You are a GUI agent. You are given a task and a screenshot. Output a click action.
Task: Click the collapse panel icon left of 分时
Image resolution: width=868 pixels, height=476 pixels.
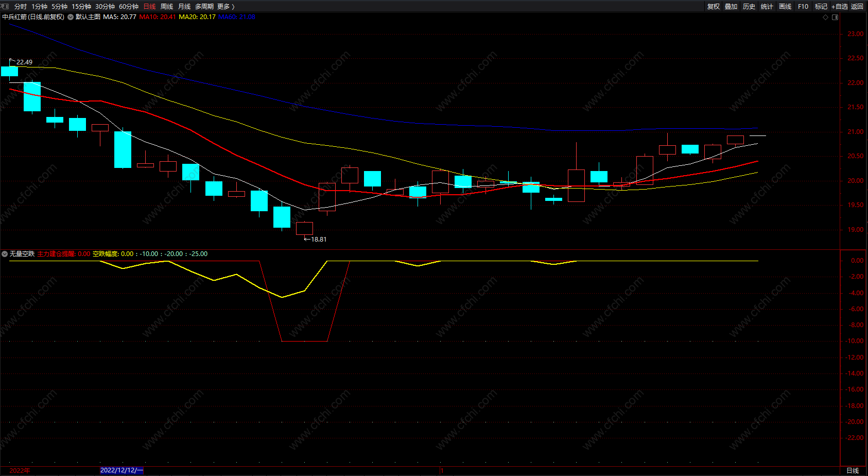(5, 6)
